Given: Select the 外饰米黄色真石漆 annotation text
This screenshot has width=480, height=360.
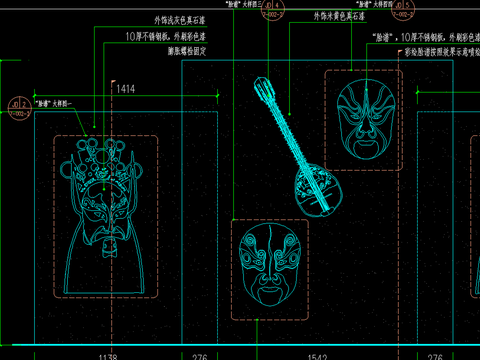Looking at the screenshot, I should (339, 16).
